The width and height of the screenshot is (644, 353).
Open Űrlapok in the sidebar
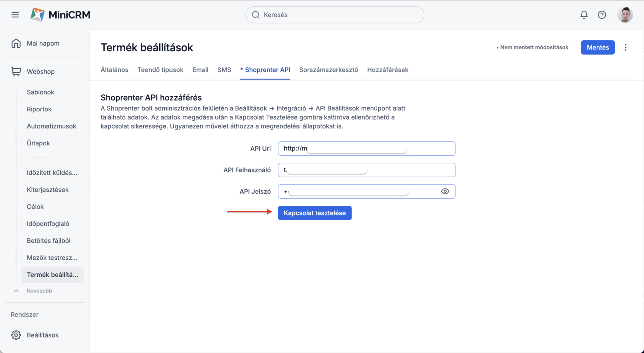pyautogui.click(x=38, y=143)
